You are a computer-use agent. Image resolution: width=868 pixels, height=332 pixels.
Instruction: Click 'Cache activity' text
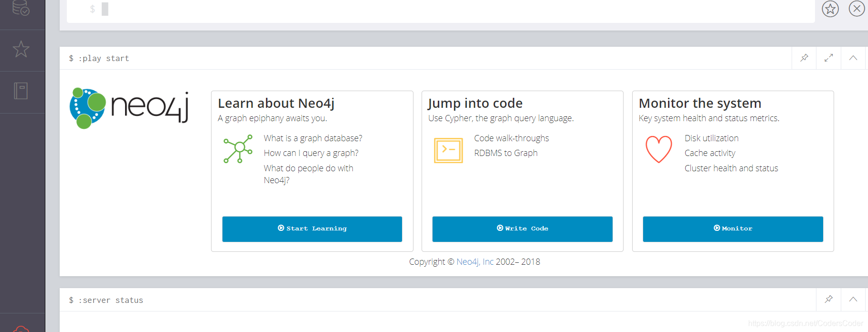point(710,153)
